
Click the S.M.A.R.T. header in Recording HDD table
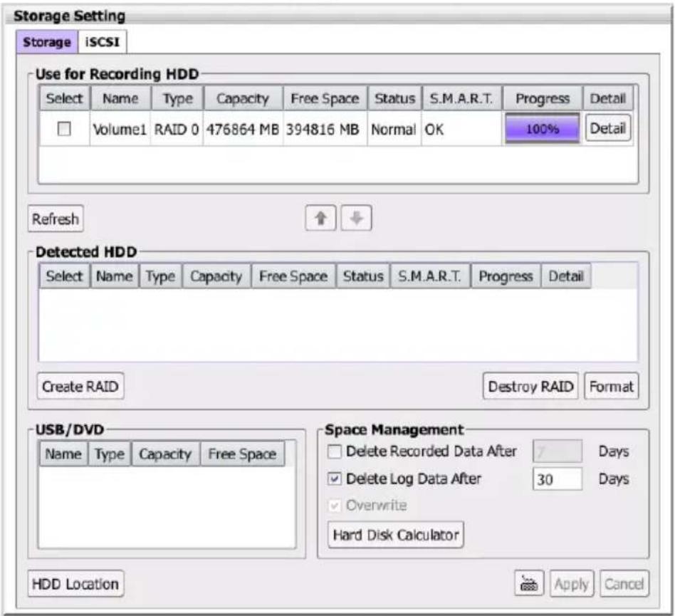point(461,98)
